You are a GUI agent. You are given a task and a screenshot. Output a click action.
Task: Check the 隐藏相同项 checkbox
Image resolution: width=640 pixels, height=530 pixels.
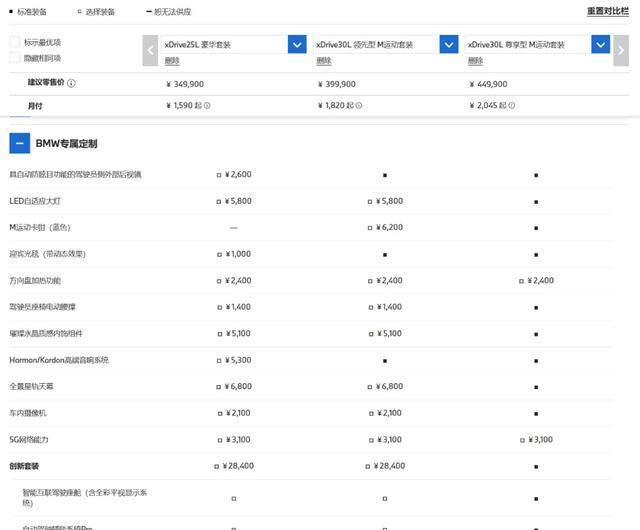pos(15,58)
